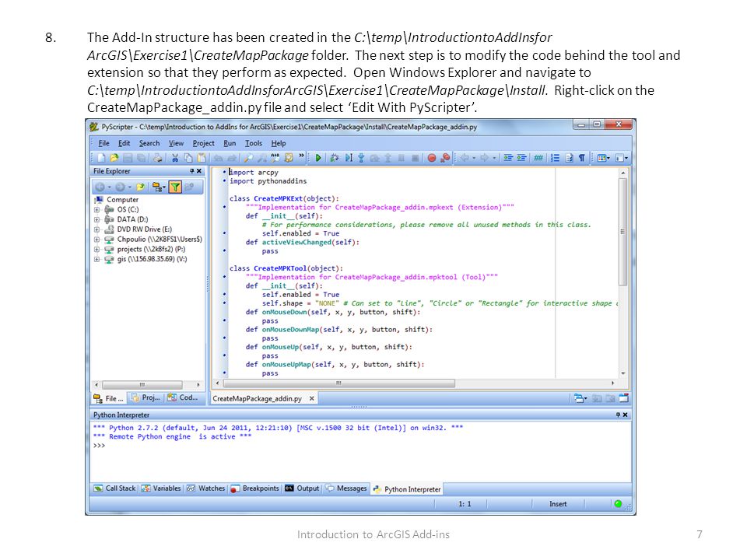Open the View menu
The width and height of the screenshot is (747, 560).
click(176, 143)
